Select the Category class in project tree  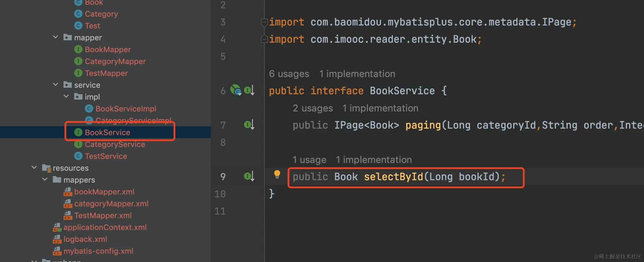pyautogui.click(x=101, y=14)
